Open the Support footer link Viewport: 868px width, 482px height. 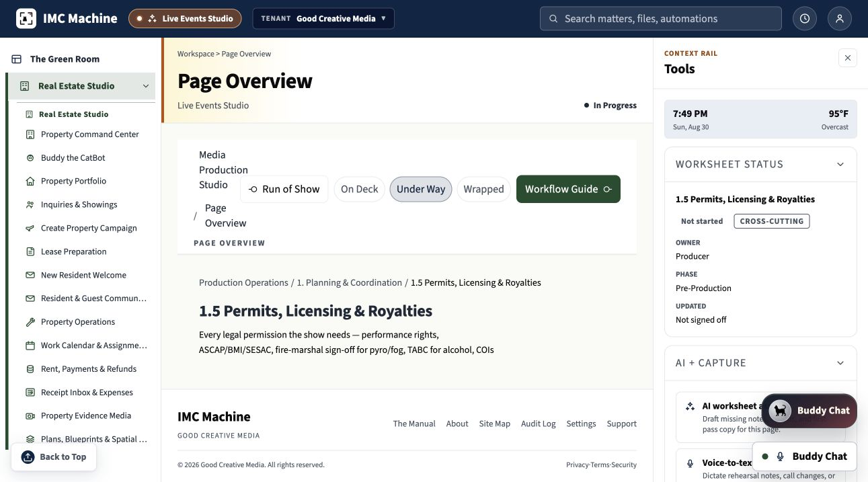pyautogui.click(x=622, y=424)
